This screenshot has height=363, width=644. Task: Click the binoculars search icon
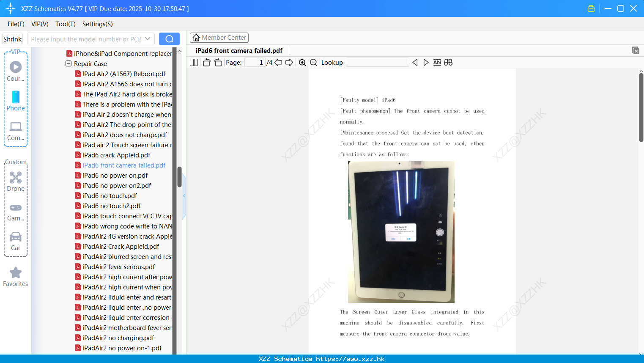click(x=448, y=62)
